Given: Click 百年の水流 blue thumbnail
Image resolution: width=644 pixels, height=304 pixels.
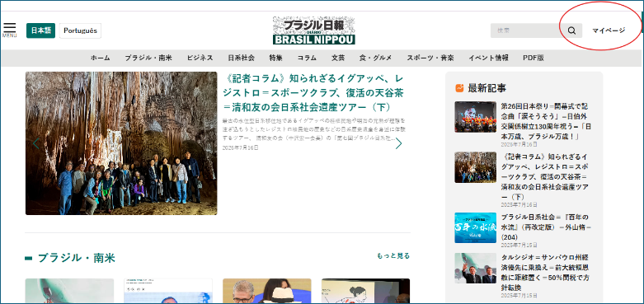Looking at the screenshot, I should click(475, 227).
